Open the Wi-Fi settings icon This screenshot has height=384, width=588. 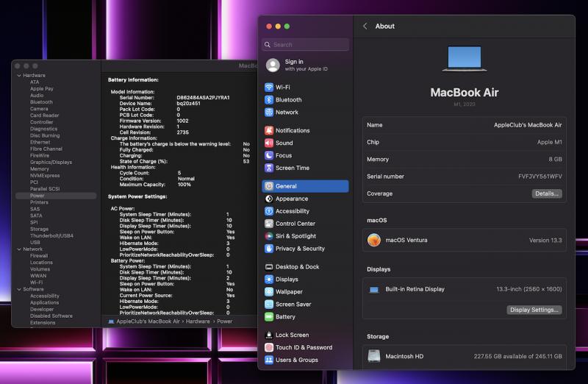tap(270, 88)
